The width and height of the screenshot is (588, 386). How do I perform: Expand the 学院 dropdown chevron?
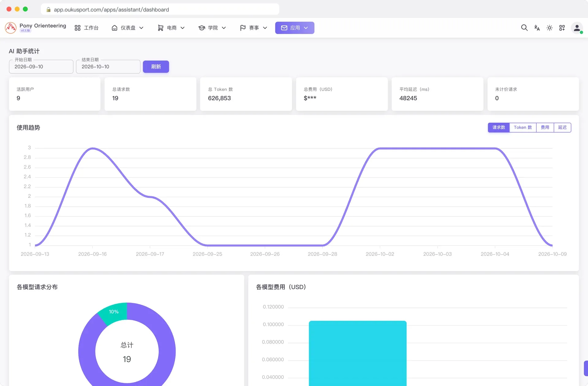(224, 28)
